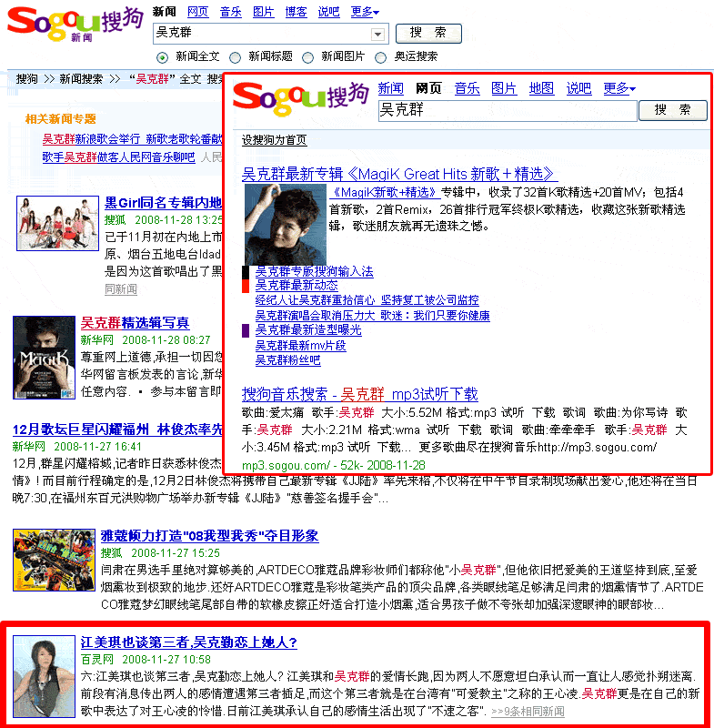Select the 新闻标题 radio button
The image size is (714, 728).
tap(236, 57)
